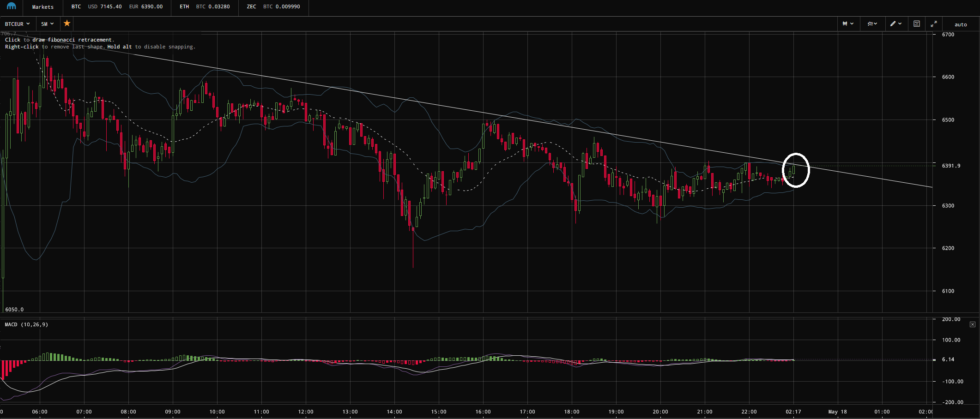Select the BTC ticker in top bar
This screenshot has width=980, height=419.
[76, 7]
